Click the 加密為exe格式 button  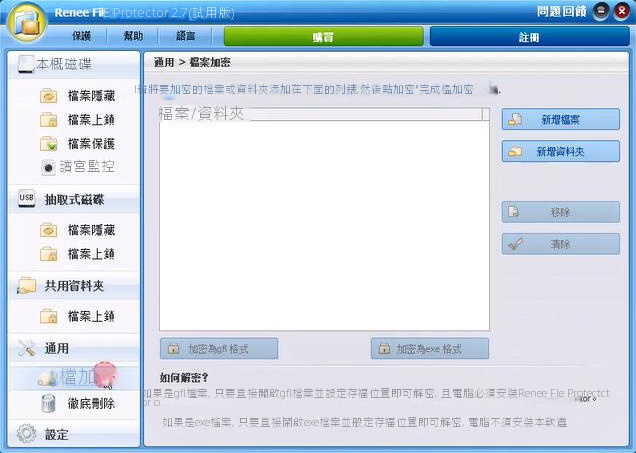pyautogui.click(x=430, y=349)
